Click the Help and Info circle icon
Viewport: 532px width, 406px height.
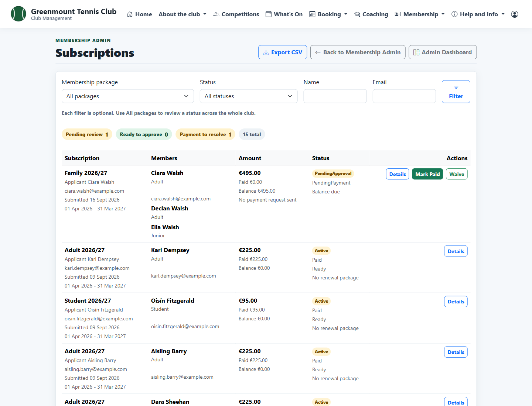(454, 14)
